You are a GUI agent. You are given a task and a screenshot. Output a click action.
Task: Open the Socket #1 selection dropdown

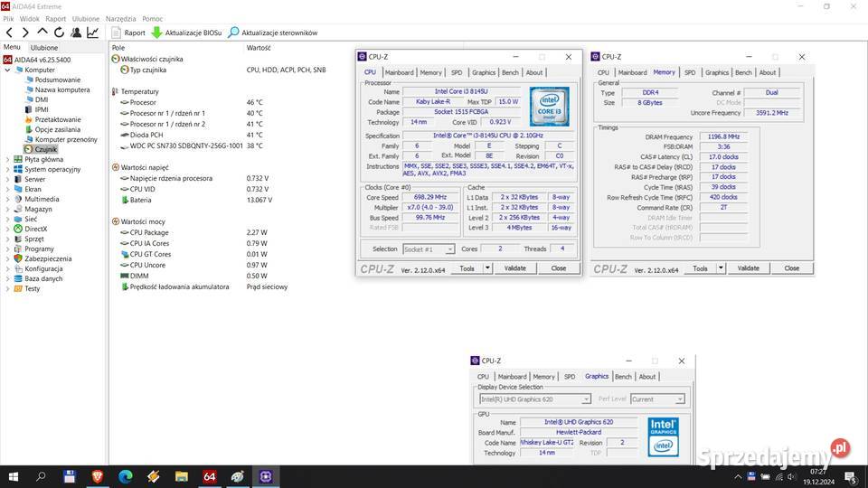tap(429, 249)
